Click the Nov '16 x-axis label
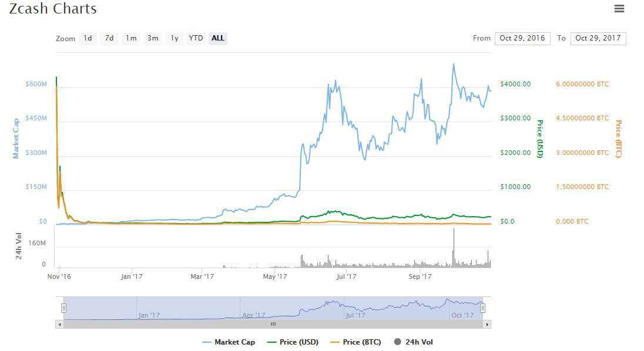This screenshot has width=644, height=351. [x=59, y=276]
